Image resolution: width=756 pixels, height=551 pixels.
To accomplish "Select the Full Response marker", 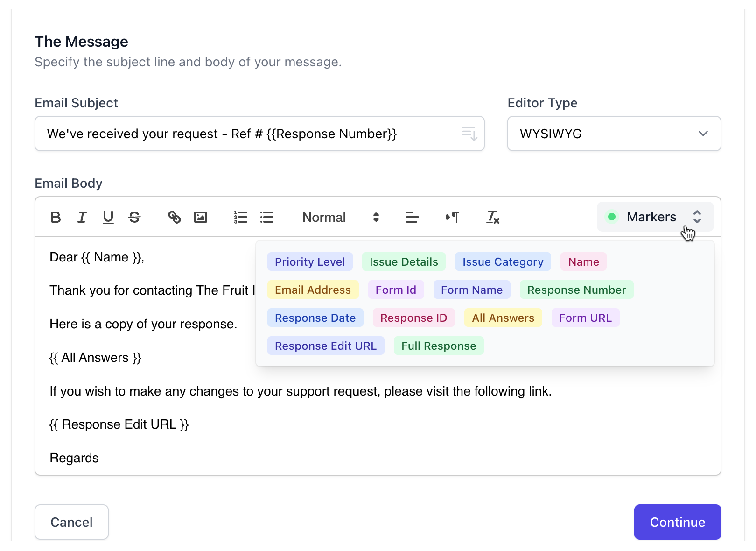I will (438, 346).
